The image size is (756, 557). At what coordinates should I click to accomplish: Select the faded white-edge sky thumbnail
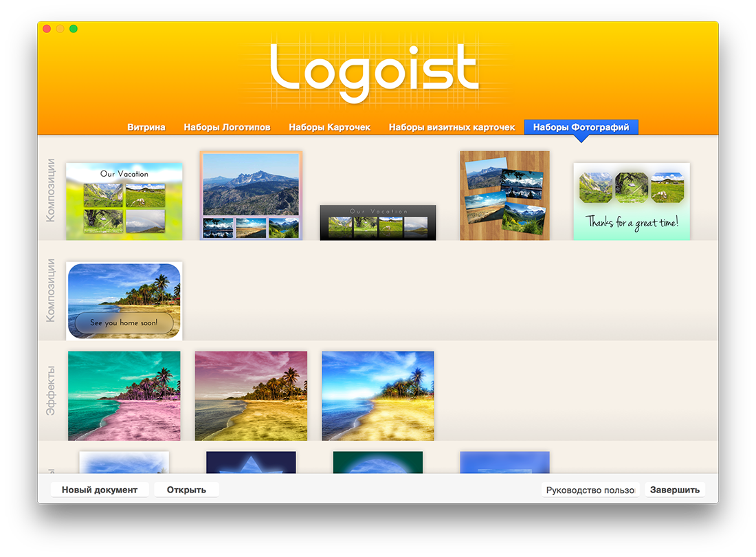tap(124, 463)
